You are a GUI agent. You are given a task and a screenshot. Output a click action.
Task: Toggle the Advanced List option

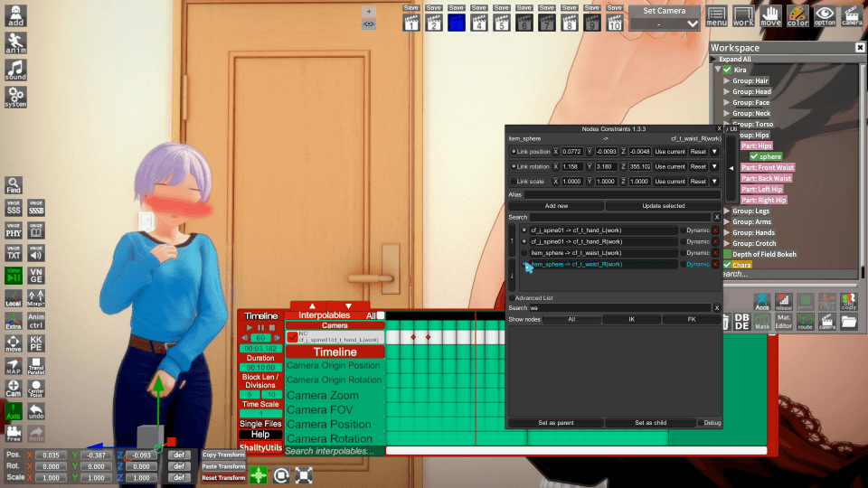pos(512,297)
